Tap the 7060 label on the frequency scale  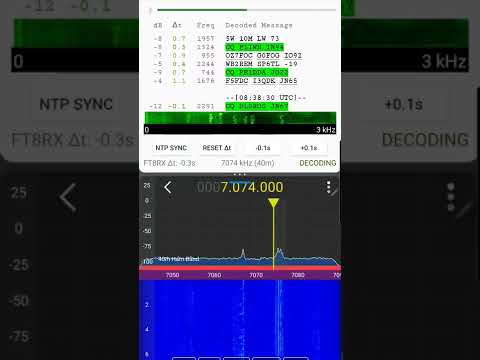[x=214, y=275]
